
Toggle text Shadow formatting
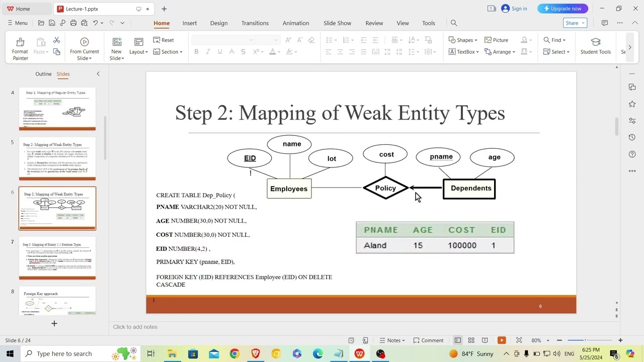tap(243, 52)
